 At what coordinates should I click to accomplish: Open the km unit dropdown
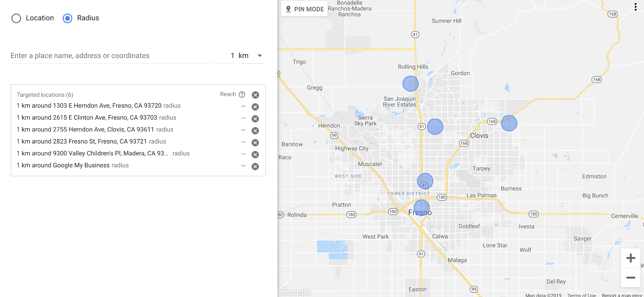point(252,56)
